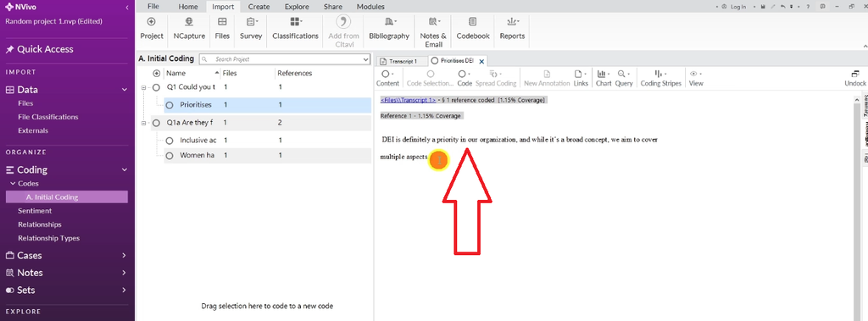
Task: Open Coding Stripes options
Action: tap(660, 78)
